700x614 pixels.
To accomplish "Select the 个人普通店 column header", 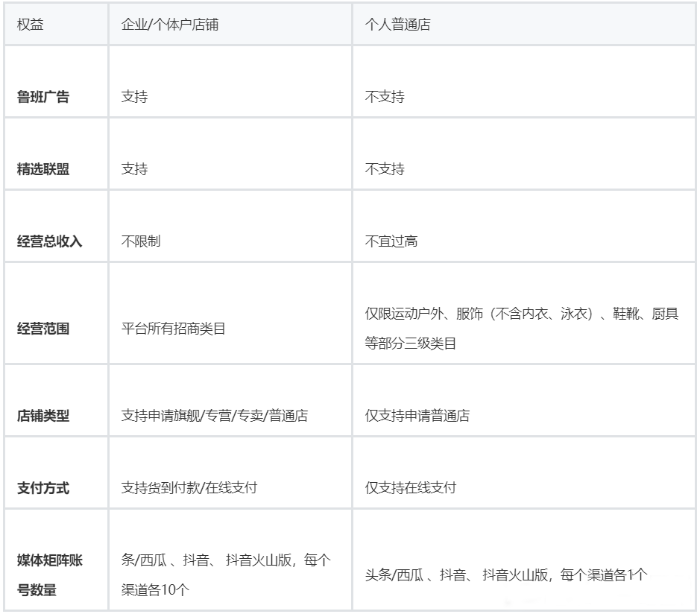I will 388,23.
